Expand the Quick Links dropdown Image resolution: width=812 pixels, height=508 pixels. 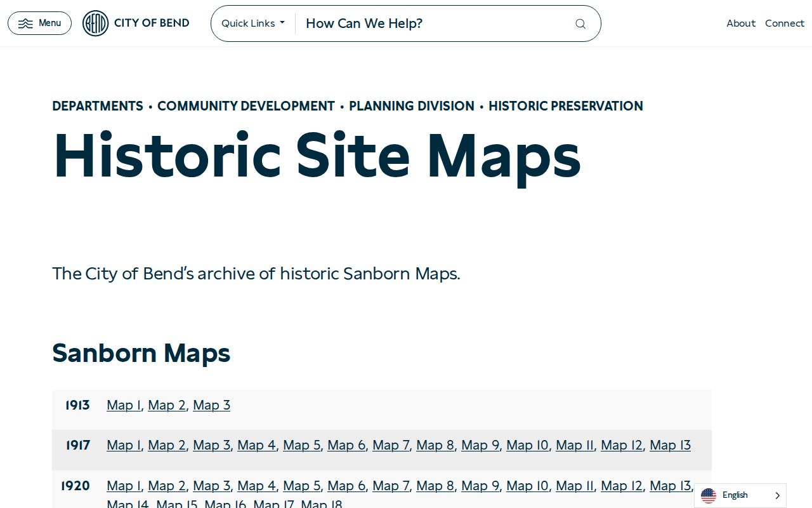[x=253, y=23]
